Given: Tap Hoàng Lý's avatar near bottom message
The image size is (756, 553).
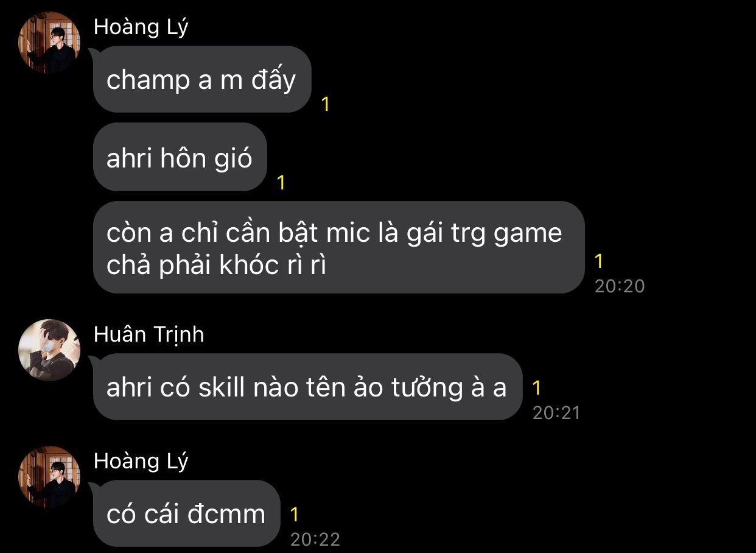Looking at the screenshot, I should tap(49, 476).
